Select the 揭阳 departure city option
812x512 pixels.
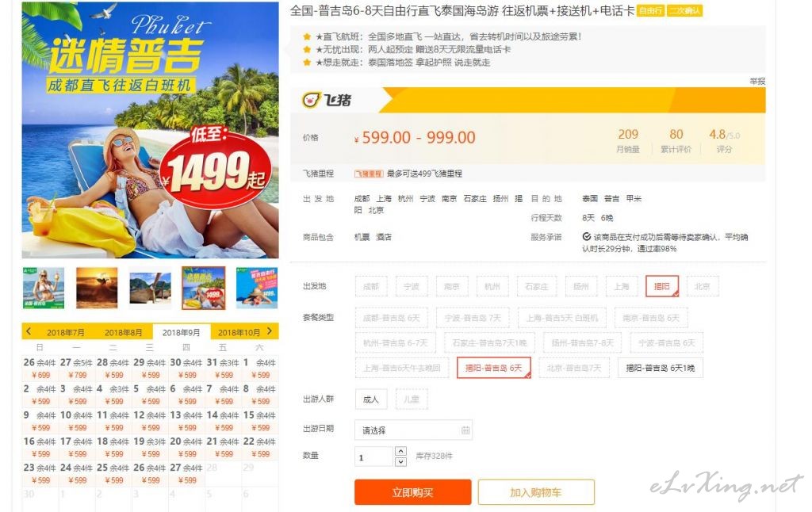(662, 286)
